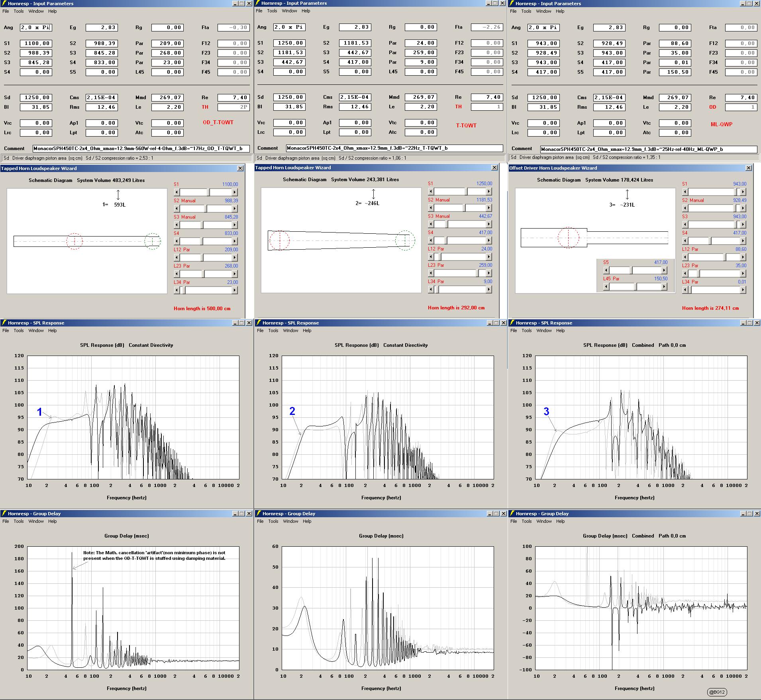The image size is (761, 700).
Task: Click the L12 Par slider track in Offset Driver wizard
Action: [714, 257]
